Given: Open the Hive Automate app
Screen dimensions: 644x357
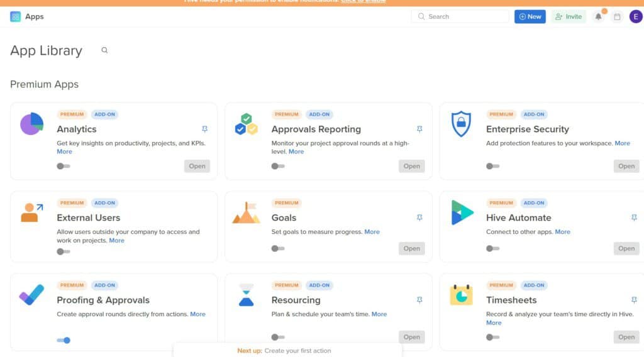Looking at the screenshot, I should point(626,248).
